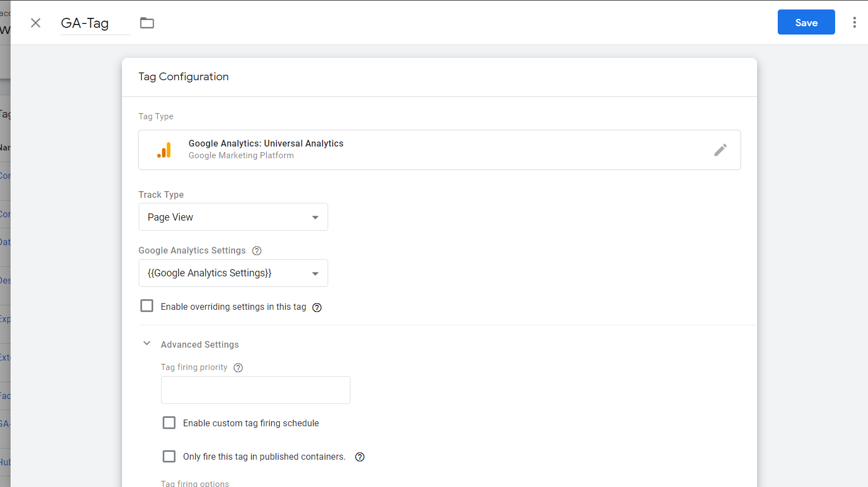Click the Tag Configuration heading
This screenshot has height=487, width=868.
coord(183,77)
